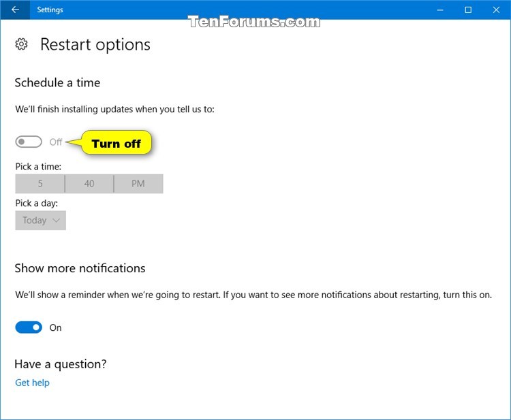Click the Off label beside schedule switch

coord(56,142)
